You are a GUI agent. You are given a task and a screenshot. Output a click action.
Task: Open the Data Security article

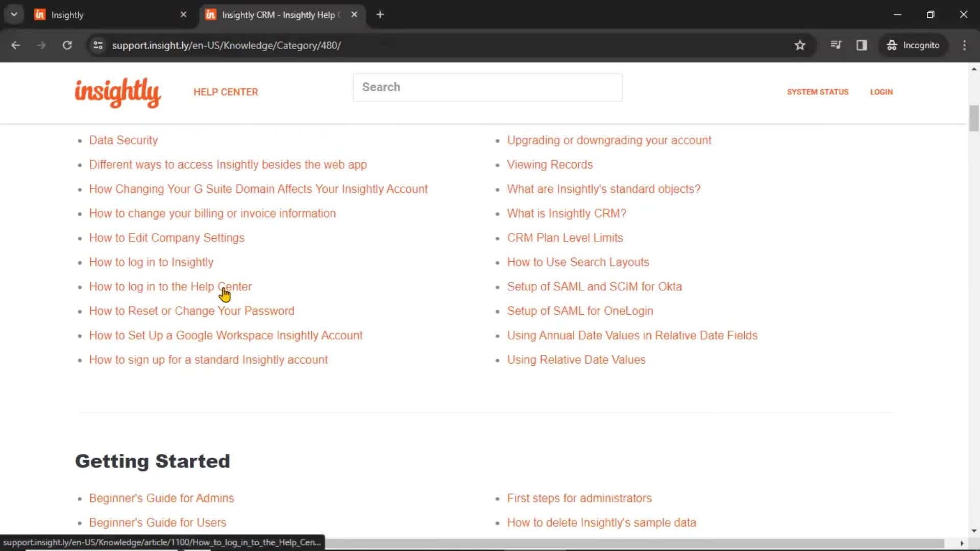click(124, 140)
